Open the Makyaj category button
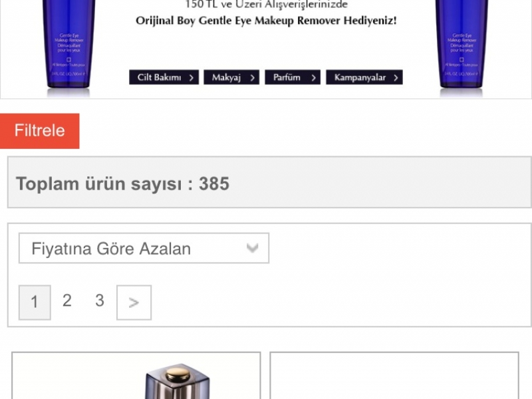The width and height of the screenshot is (532, 399). point(231,77)
